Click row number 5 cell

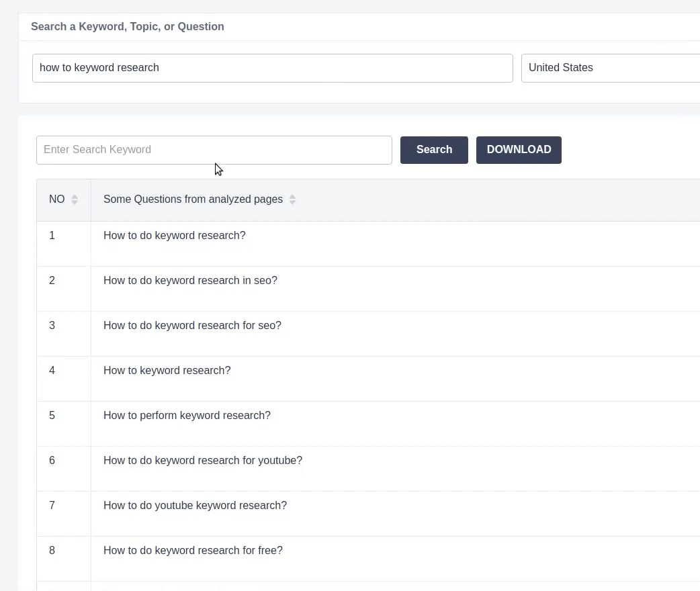pos(52,416)
